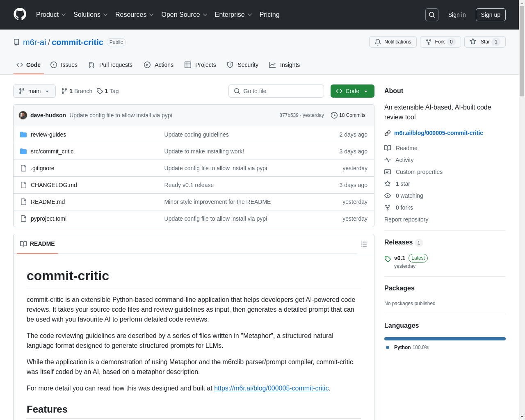Select the Code repository tab

[x=29, y=65]
